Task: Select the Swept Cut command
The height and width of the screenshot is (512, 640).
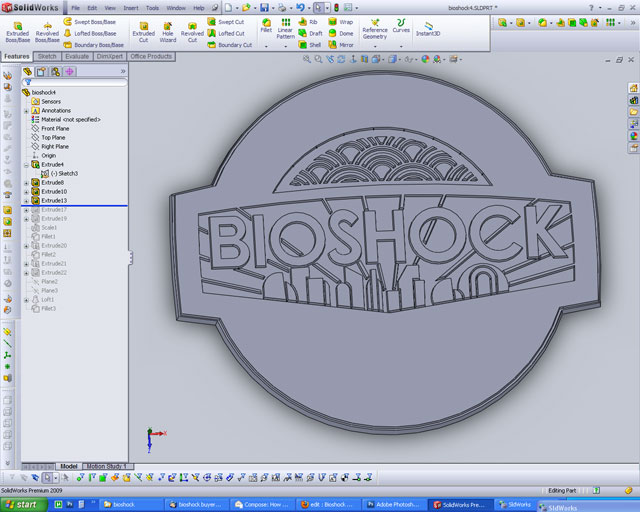Action: 226,22
